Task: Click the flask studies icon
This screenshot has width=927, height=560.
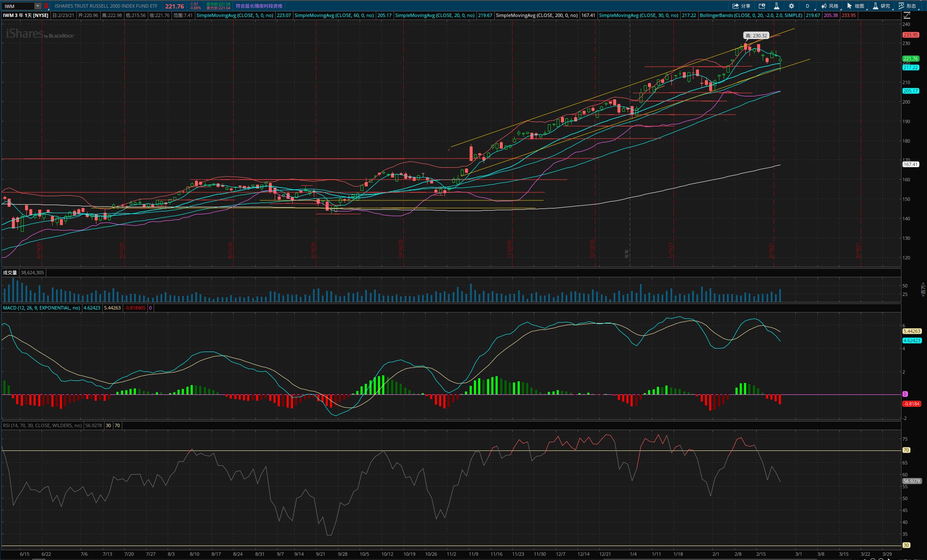Action: [x=776, y=6]
